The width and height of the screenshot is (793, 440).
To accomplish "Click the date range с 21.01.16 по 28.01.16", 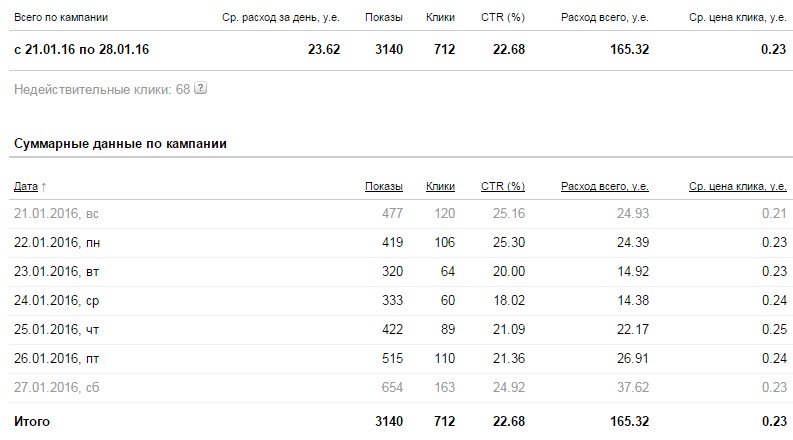I will (x=81, y=50).
